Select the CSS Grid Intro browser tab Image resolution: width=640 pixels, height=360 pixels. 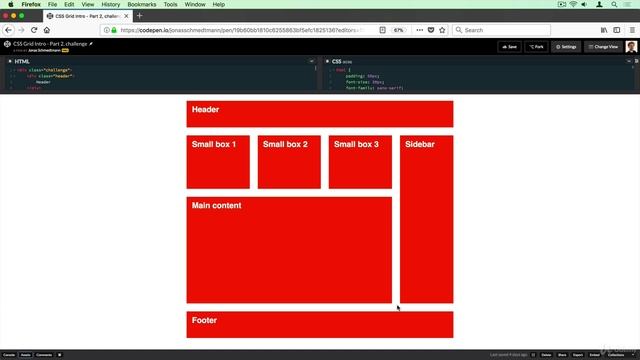pos(88,16)
